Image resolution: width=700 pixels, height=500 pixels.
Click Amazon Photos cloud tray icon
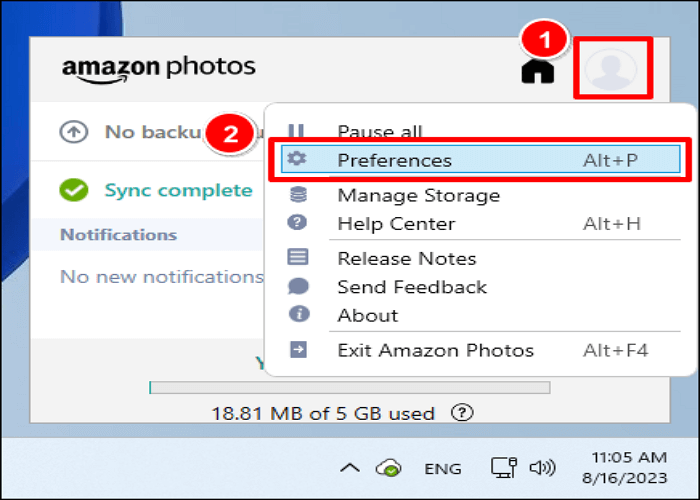389,468
